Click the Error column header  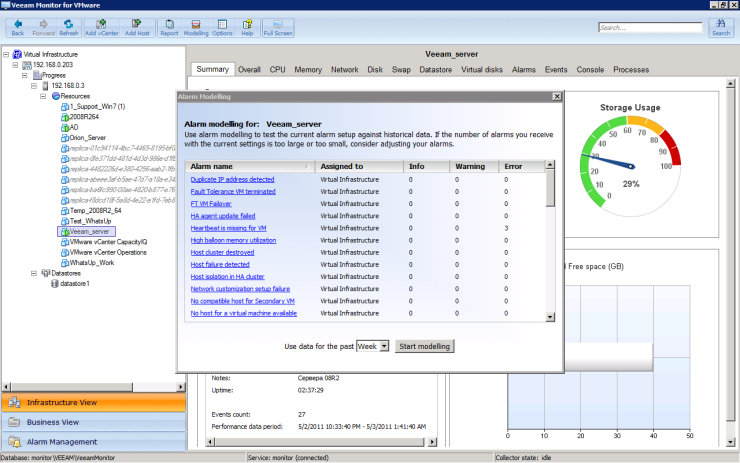coord(521,166)
